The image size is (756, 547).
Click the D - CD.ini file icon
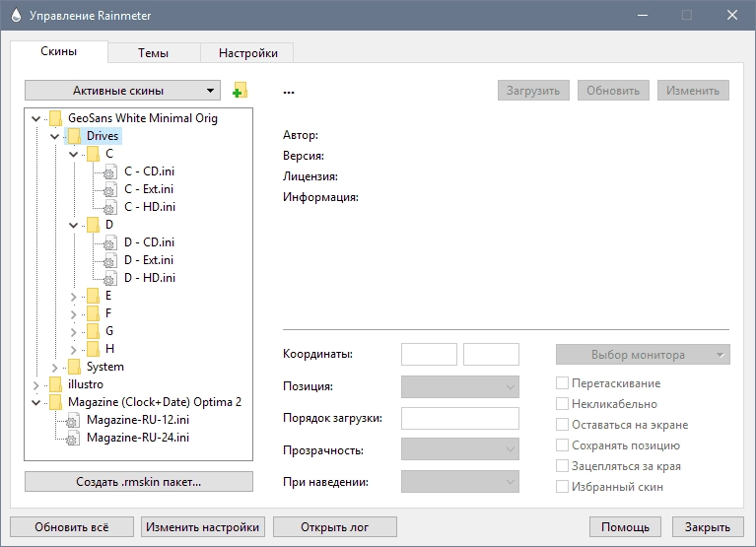(110, 242)
